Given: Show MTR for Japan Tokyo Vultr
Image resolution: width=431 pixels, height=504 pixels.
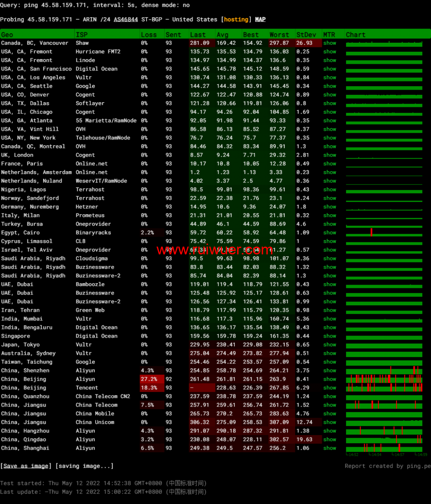Looking at the screenshot, I should click(x=330, y=345).
